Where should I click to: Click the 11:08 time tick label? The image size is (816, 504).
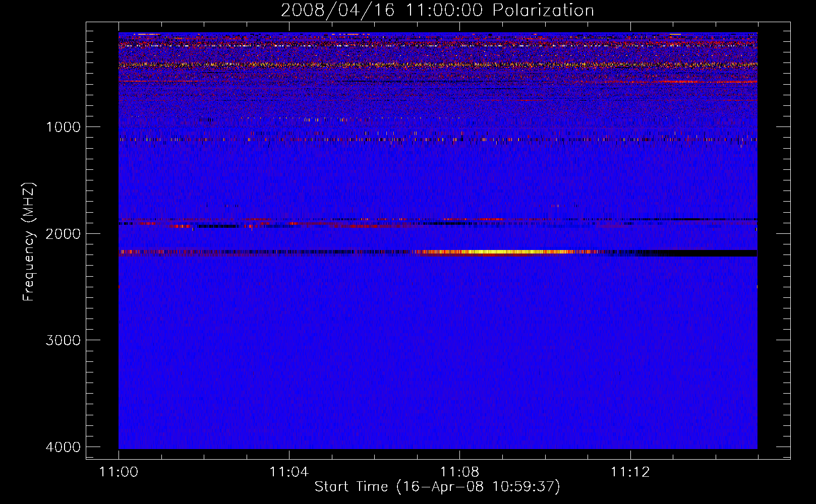tap(459, 472)
